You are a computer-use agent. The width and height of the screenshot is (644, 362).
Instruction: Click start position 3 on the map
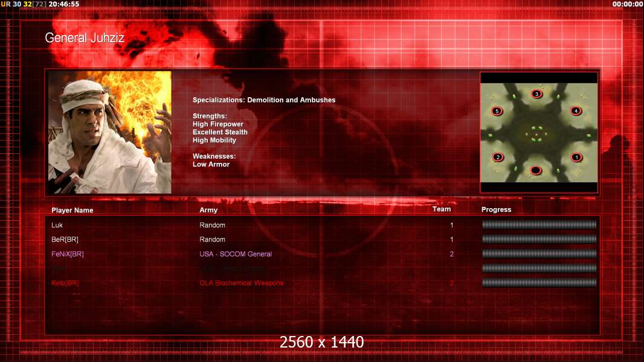[536, 94]
